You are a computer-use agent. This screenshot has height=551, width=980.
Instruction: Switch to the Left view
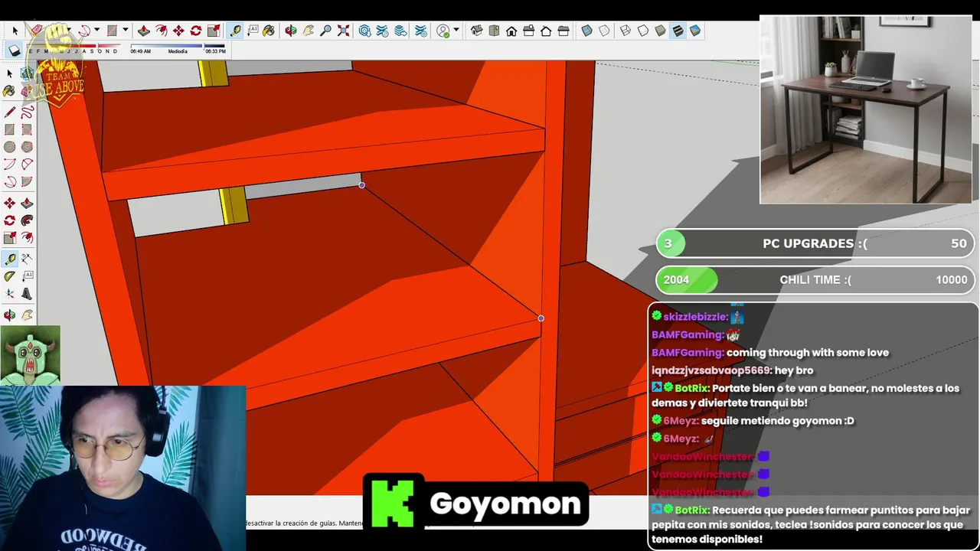point(563,31)
